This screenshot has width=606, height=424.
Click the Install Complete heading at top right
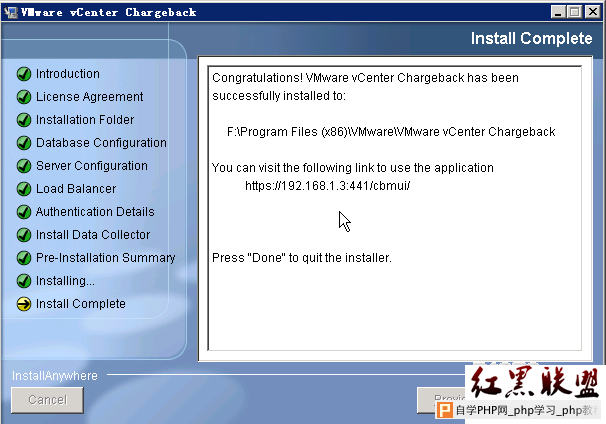(x=531, y=38)
